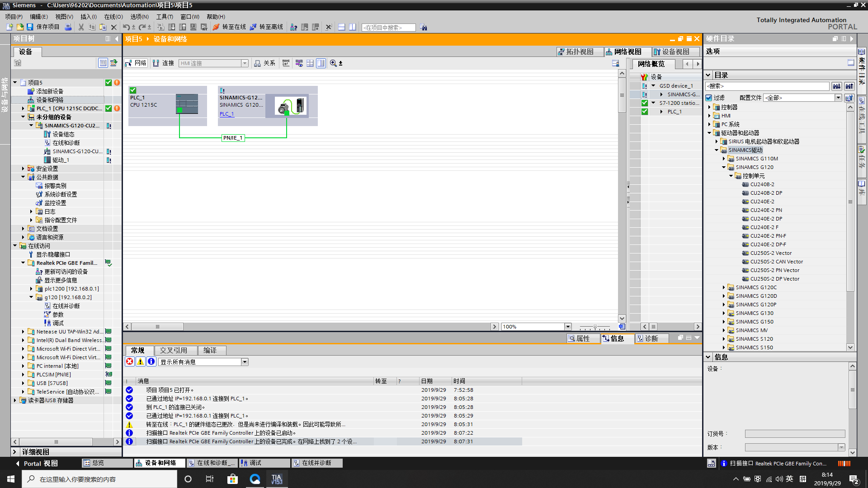
Task: Click the Zoom magnifier in network toolbar
Action: click(333, 63)
